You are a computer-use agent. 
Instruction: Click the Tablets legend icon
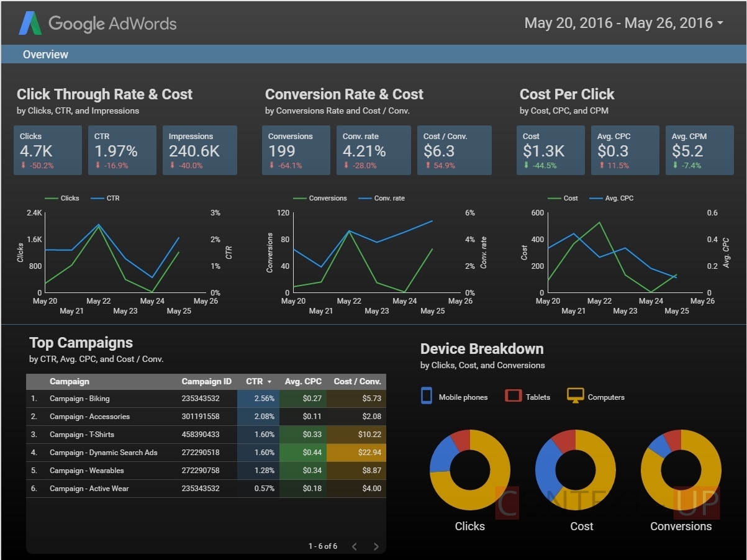point(513,396)
